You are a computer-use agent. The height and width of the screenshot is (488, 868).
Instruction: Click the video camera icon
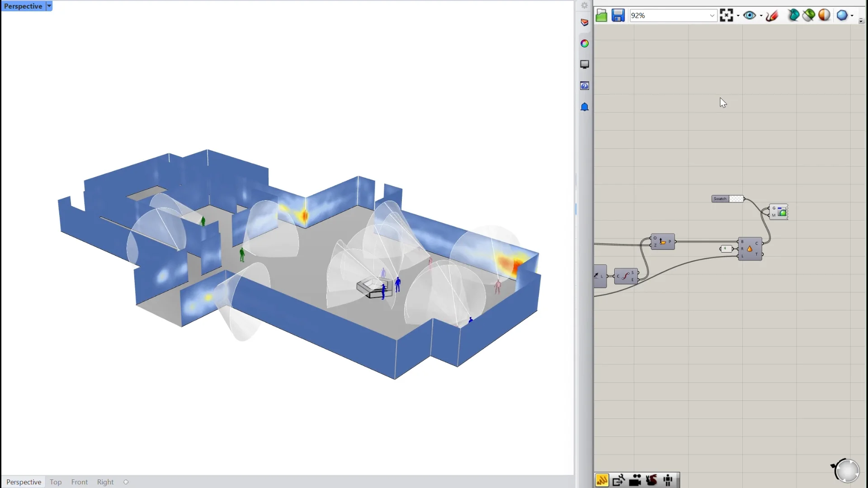pyautogui.click(x=635, y=480)
